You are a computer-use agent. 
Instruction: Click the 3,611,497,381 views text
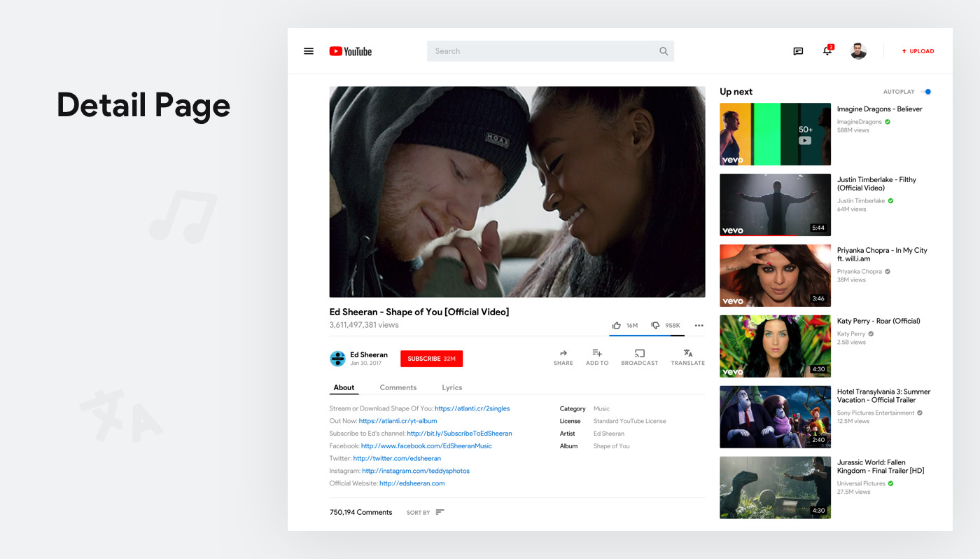pos(364,325)
